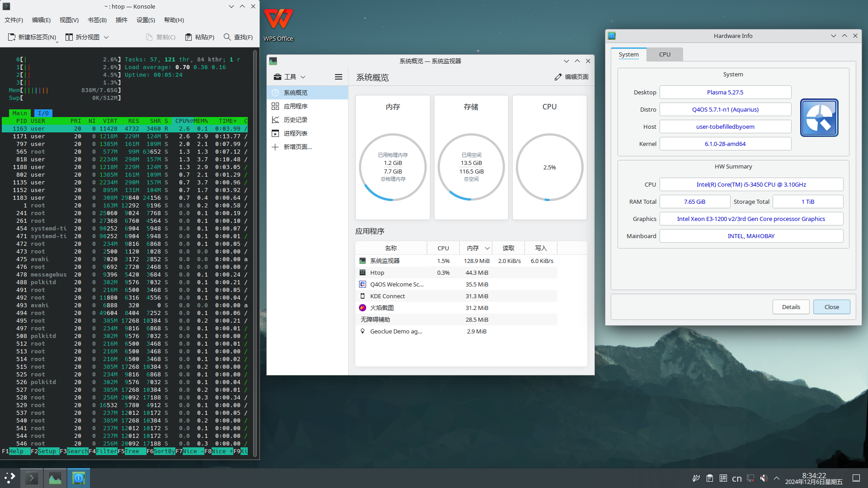Click the edit page pencil icon

(x=558, y=77)
